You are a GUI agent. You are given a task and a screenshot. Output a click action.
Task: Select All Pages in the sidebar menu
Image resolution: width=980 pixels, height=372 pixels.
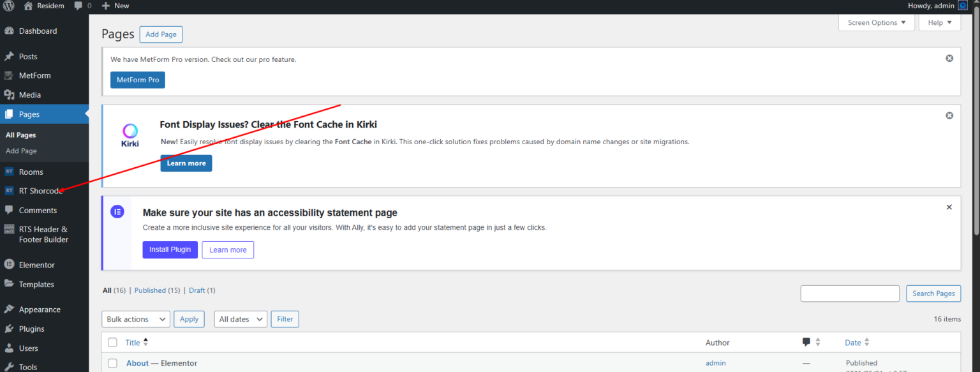pos(20,135)
